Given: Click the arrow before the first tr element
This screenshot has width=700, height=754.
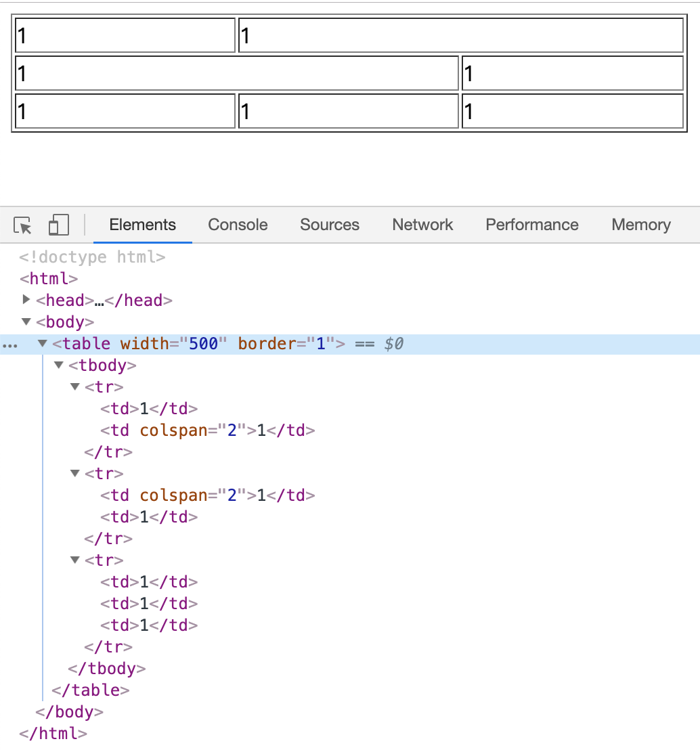Looking at the screenshot, I should tap(74, 386).
